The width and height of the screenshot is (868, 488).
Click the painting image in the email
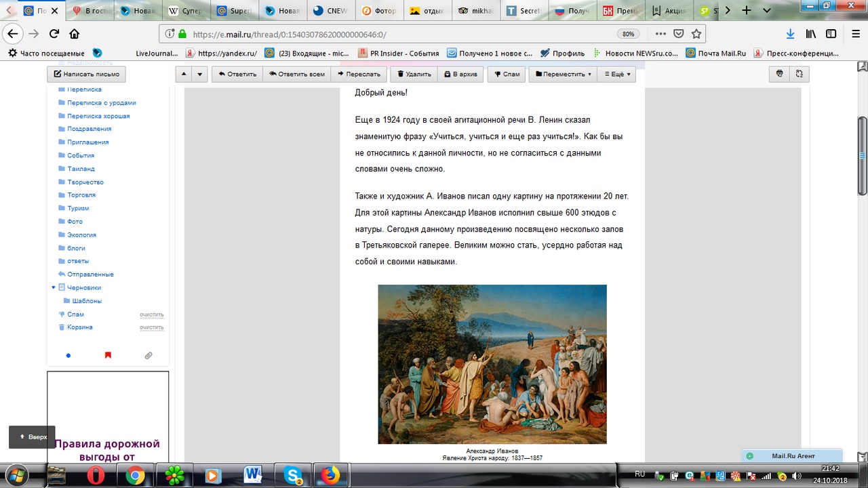click(x=492, y=365)
